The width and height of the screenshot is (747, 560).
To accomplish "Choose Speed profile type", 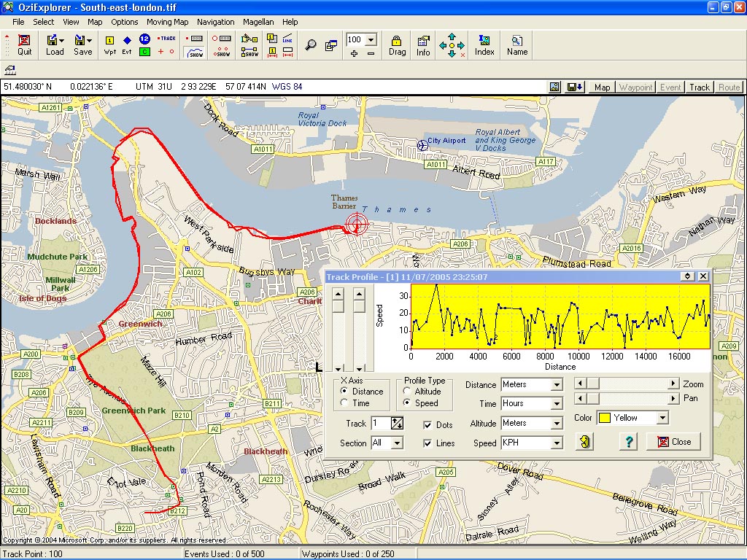I will coord(421,403).
